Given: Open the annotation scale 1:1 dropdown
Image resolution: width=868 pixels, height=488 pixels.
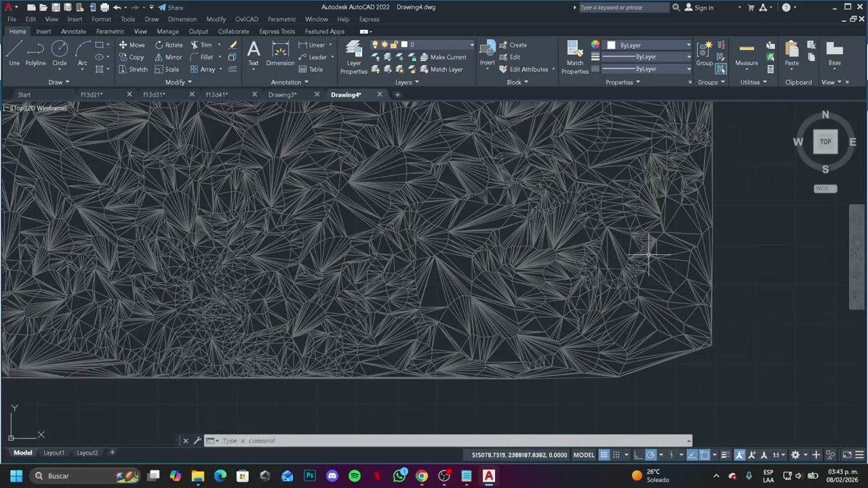Looking at the screenshot, I should 778,455.
